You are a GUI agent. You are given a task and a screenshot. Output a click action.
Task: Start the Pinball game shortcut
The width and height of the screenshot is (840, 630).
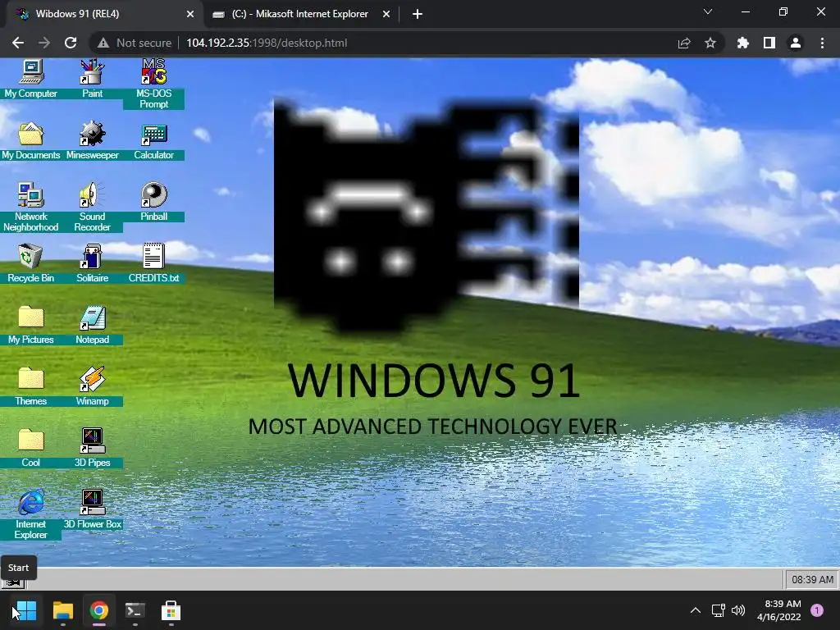point(153,202)
